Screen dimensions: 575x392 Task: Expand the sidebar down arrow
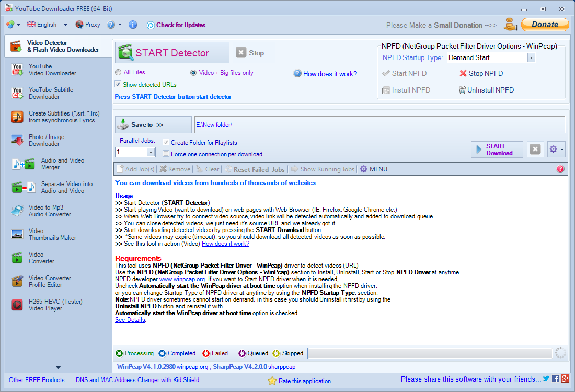58,367
